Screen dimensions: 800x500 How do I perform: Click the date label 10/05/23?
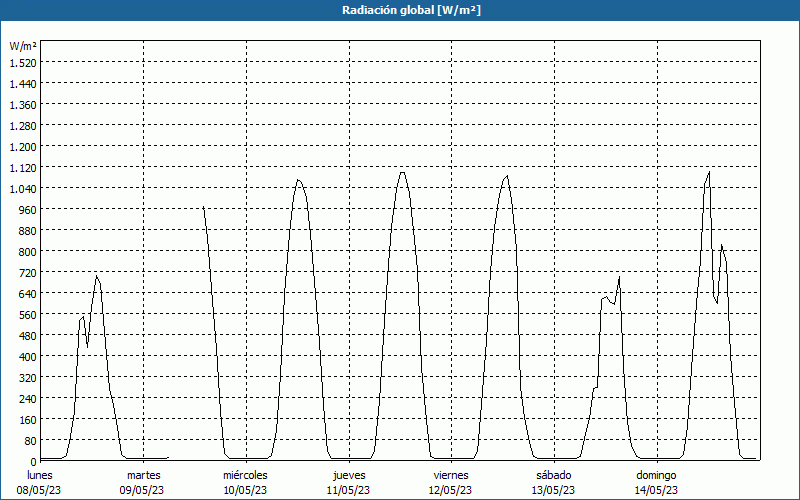pyautogui.click(x=245, y=491)
